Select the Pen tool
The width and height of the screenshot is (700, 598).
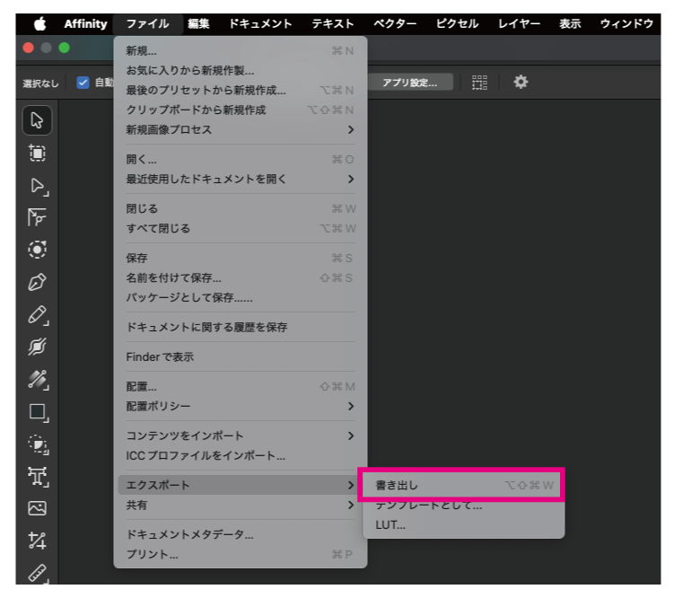coord(37,282)
